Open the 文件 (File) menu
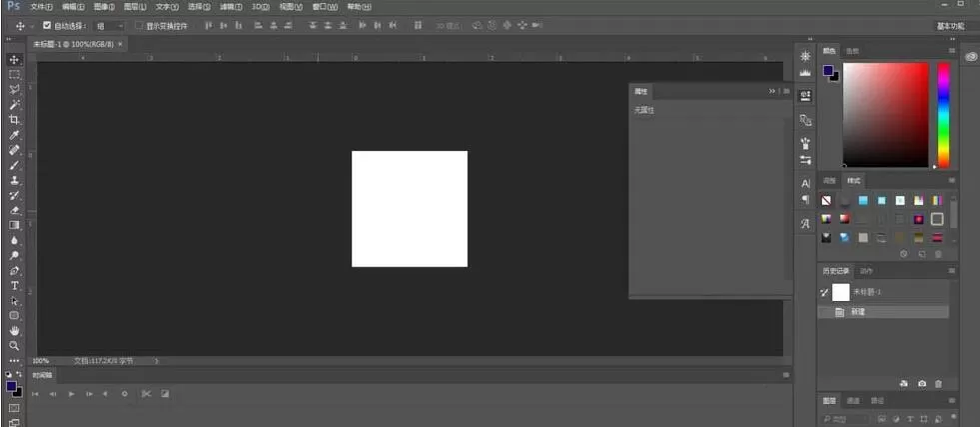The height and width of the screenshot is (427, 980). (41, 7)
